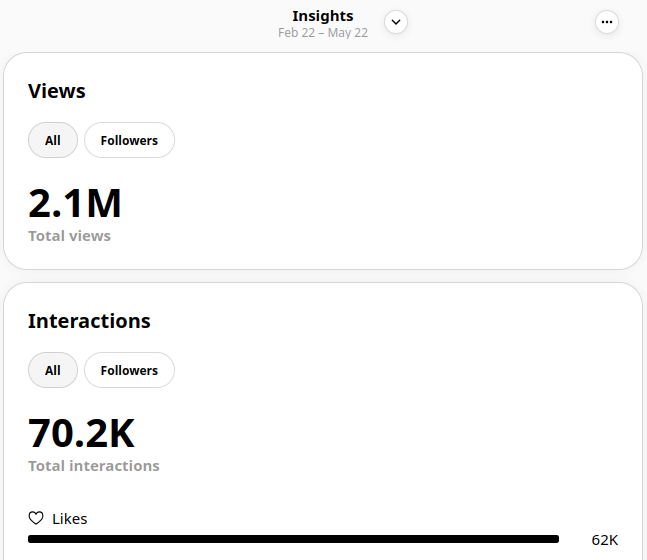Switch Interactions to the Followers filter
Screen dimensions: 647x560
pyautogui.click(x=129, y=371)
